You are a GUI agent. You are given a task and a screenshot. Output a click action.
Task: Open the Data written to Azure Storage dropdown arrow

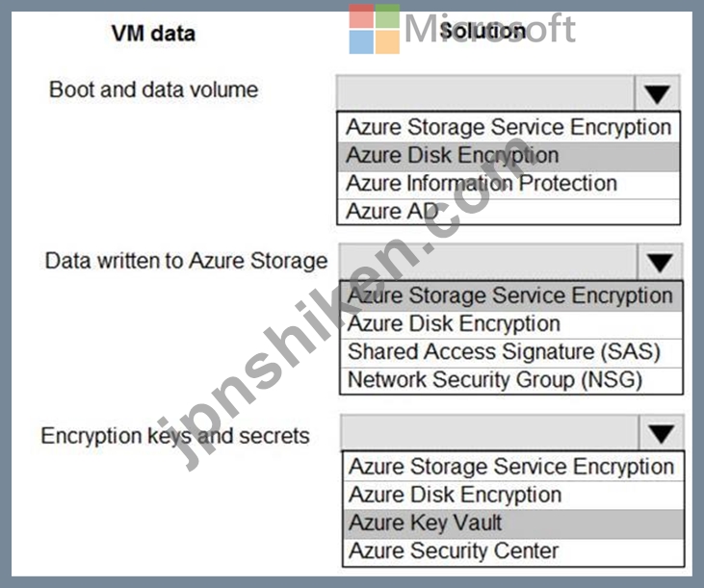pos(660,262)
